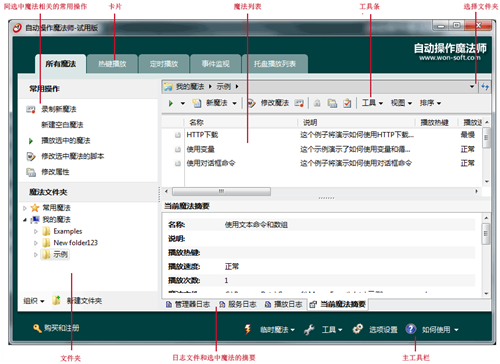Expand the 常用魔法 tree node
Viewport: 500px width, 364px height.
(x=25, y=208)
